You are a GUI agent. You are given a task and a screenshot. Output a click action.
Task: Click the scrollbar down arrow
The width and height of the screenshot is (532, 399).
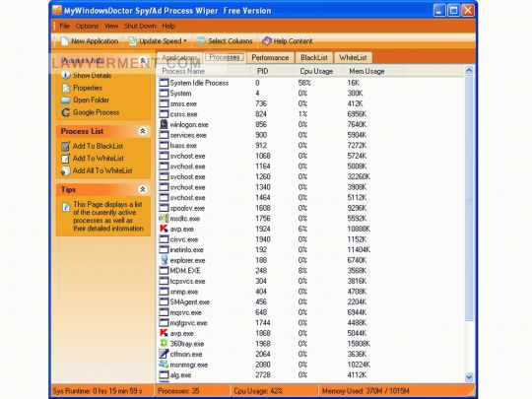[469, 377]
